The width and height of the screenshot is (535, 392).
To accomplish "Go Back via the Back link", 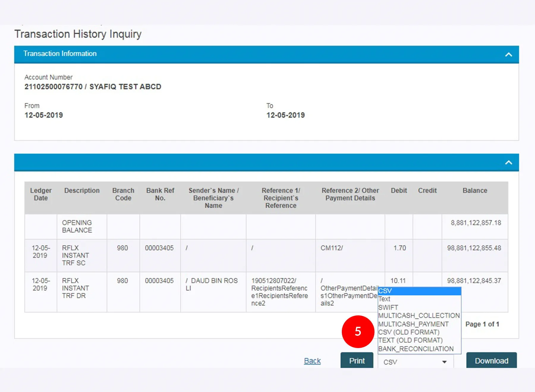I will [x=312, y=361].
